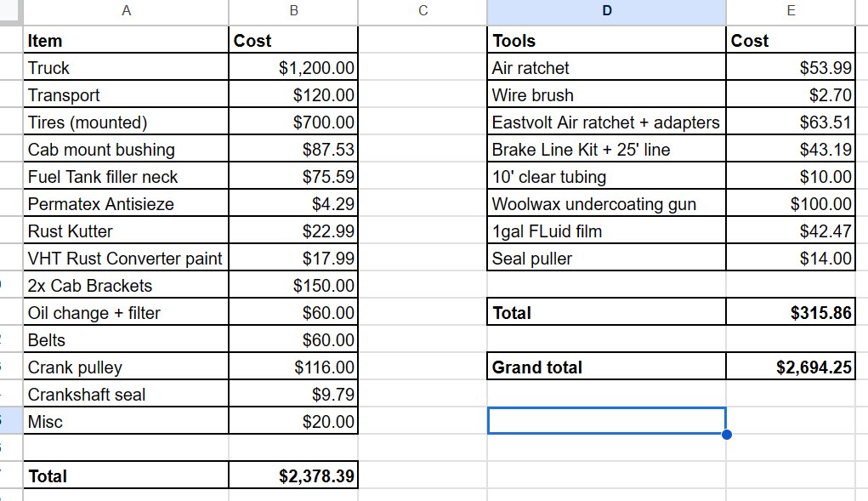Click the Truck cost cell $1,200.00
This screenshot has width=868, height=501.
click(x=293, y=67)
